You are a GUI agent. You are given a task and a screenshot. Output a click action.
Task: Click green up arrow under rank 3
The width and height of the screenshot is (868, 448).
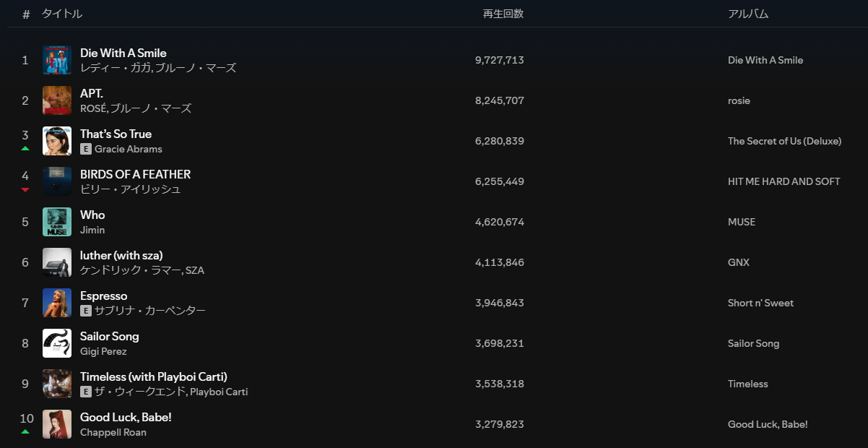coord(25,148)
